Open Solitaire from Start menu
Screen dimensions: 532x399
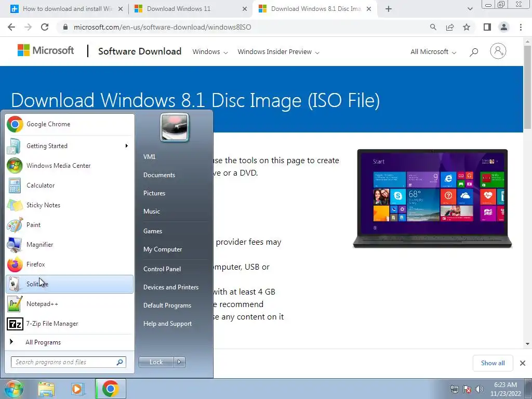point(70,284)
